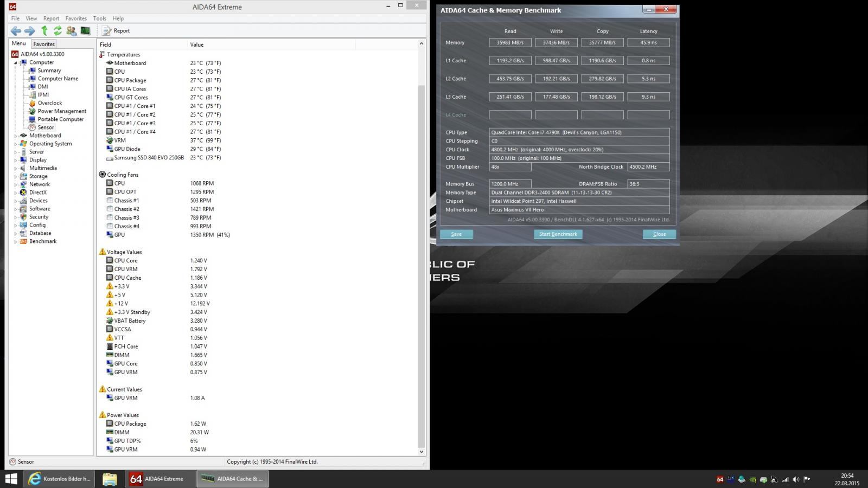Select the Sensor item in the tree
This screenshot has height=488, width=868.
(x=46, y=127)
